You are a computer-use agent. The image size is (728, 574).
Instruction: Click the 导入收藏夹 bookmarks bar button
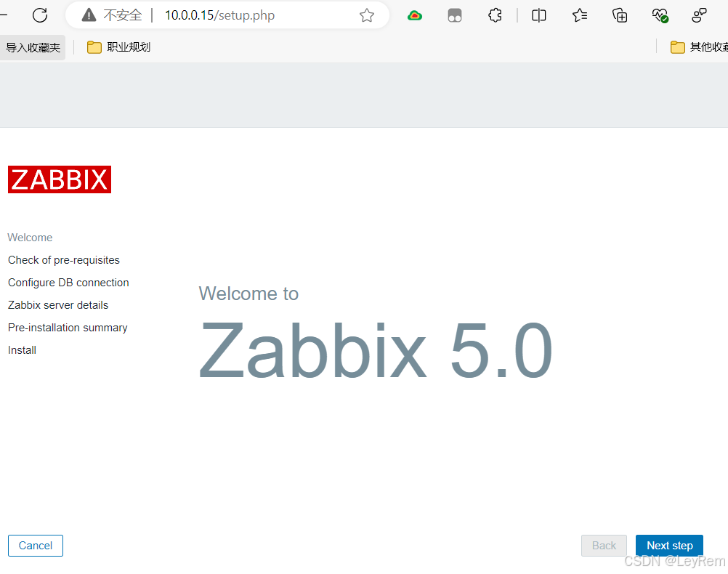click(33, 47)
